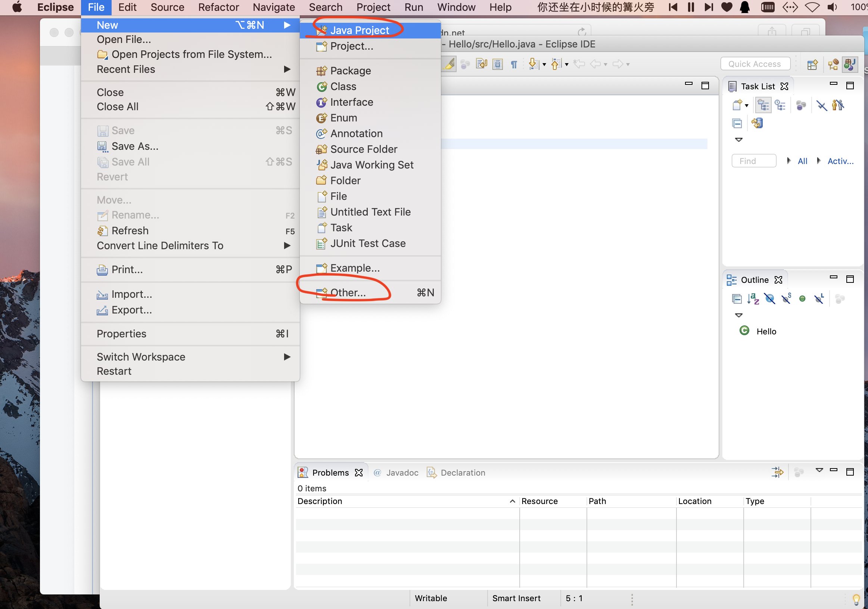Image resolution: width=868 pixels, height=609 pixels.
Task: Open File... from File menu
Action: click(x=190, y=39)
